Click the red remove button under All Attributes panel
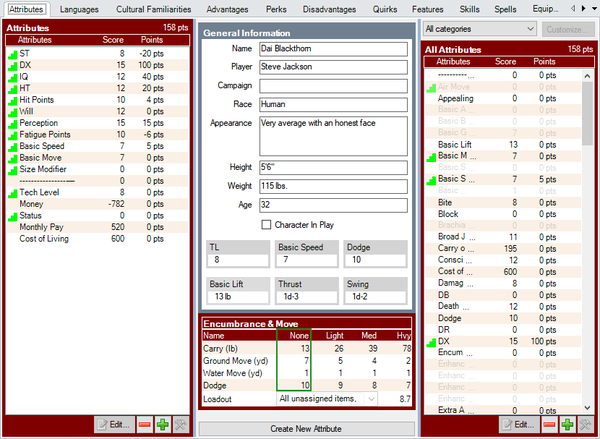The image size is (600, 439). tap(549, 424)
